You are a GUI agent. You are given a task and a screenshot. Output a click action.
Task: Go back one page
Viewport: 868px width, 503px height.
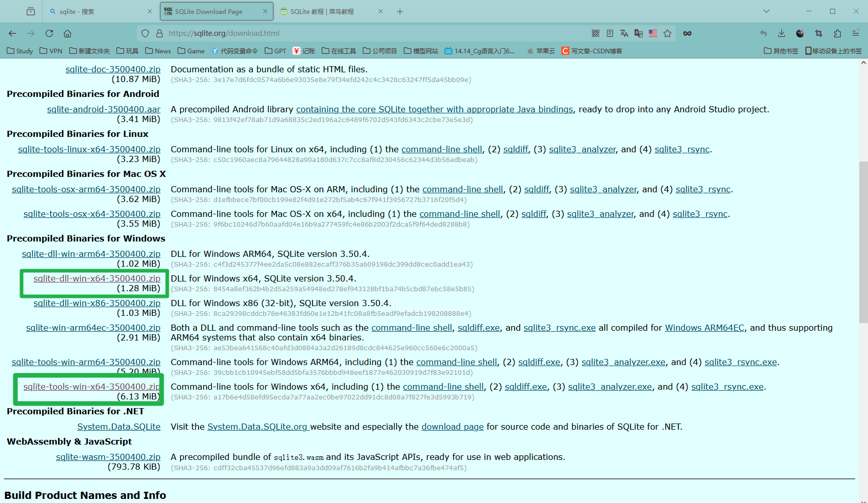[x=12, y=33]
